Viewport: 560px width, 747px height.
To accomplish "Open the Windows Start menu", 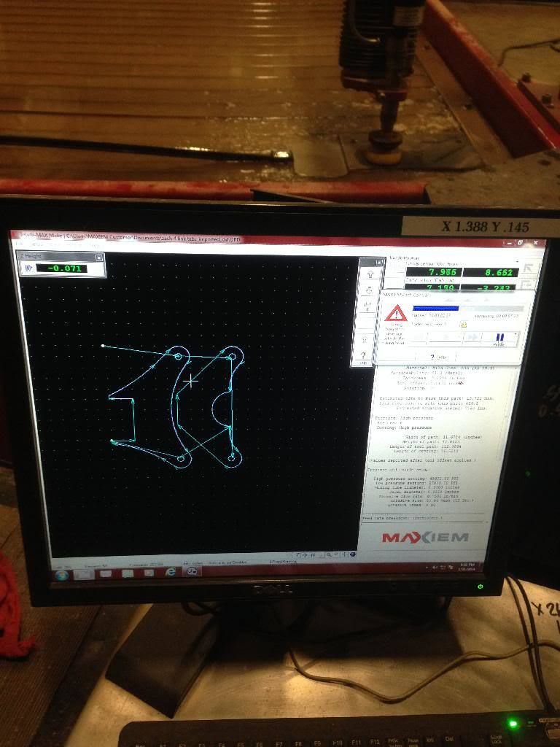I will [x=61, y=573].
